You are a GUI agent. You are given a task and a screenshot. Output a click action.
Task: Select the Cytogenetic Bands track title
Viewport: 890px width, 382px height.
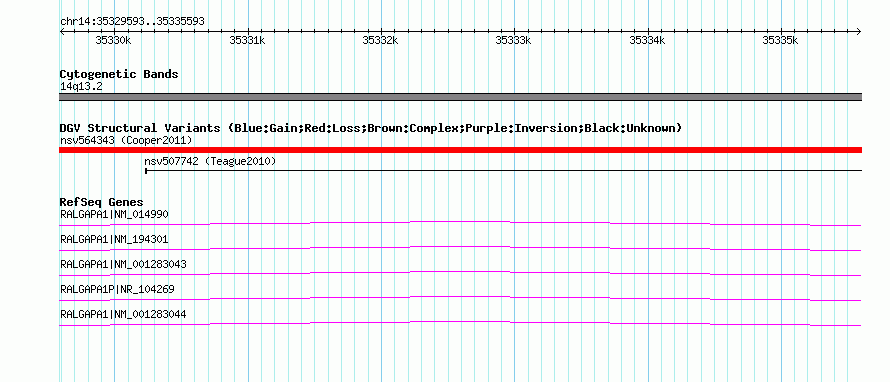(119, 74)
